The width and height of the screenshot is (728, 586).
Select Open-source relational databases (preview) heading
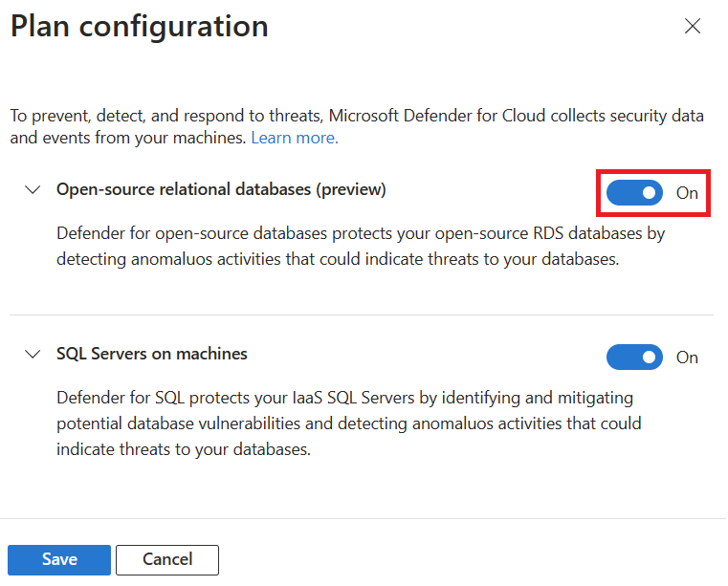221,189
